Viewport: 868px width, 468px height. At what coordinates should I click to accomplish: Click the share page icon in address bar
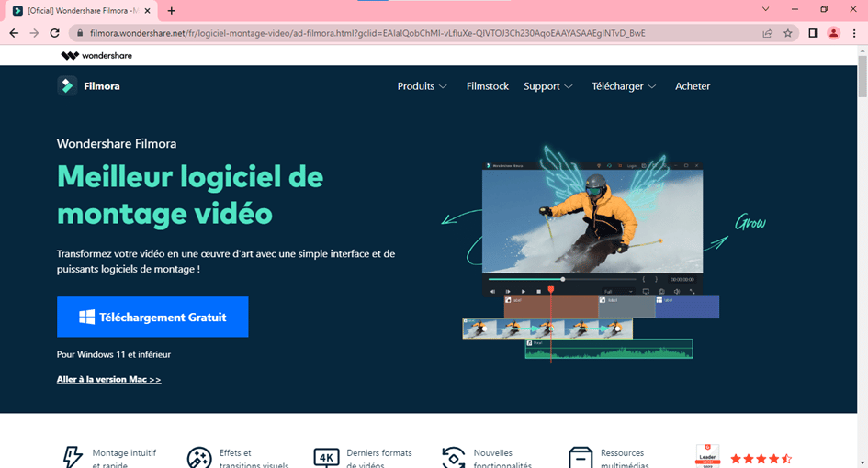[767, 32]
